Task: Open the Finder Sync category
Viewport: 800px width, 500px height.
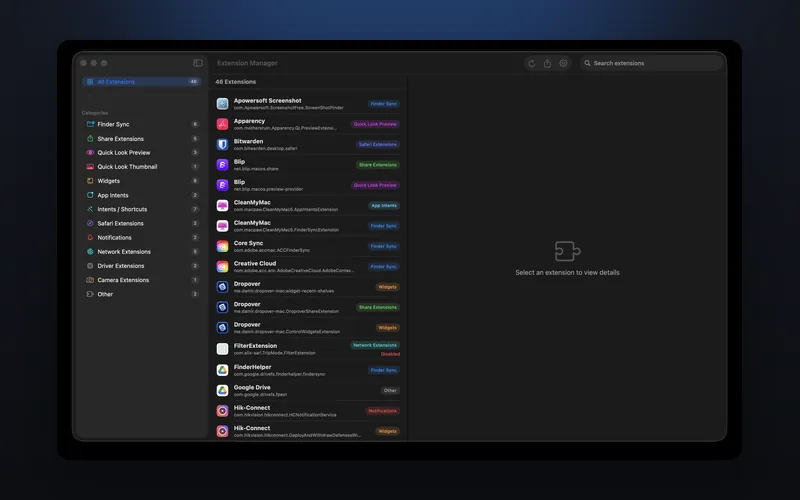Action: coord(141,124)
